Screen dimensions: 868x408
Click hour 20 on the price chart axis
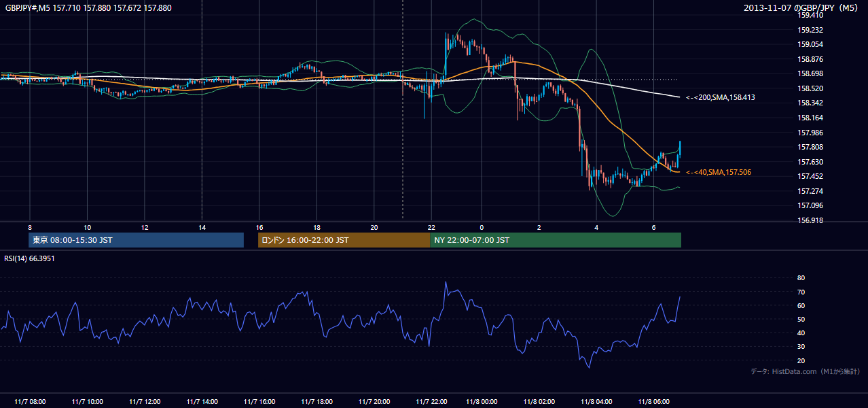coord(374,227)
